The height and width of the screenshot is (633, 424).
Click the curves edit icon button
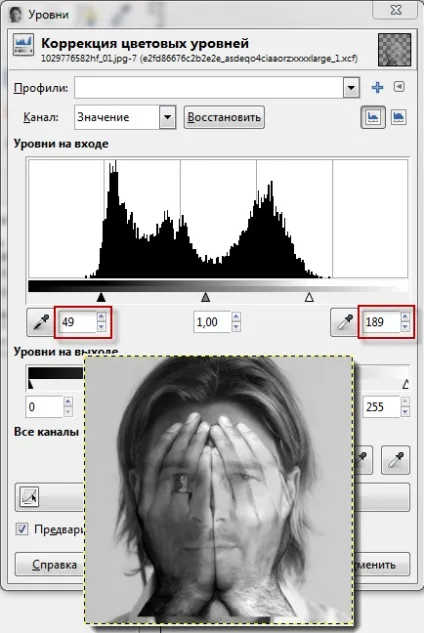click(29, 497)
